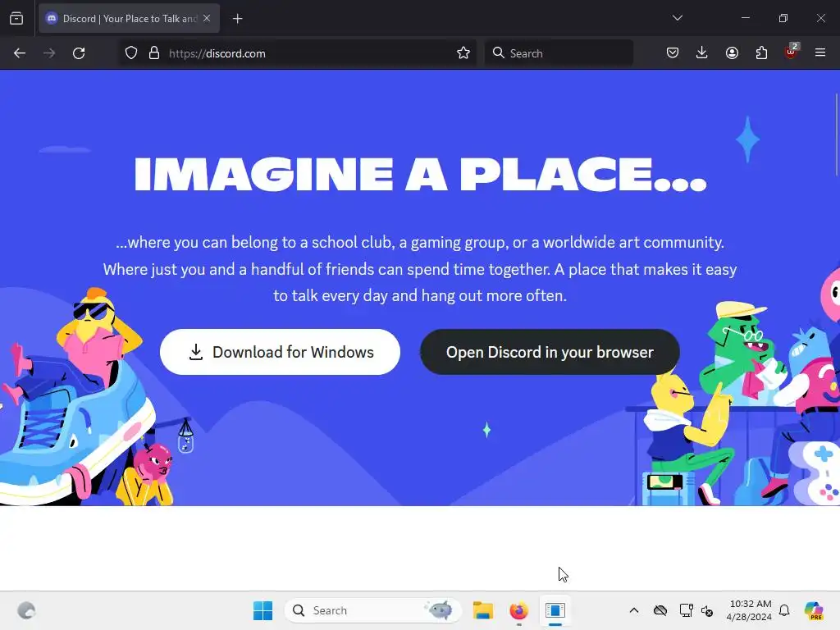This screenshot has height=630, width=840.
Task: Open the Firefox downloads panel
Action: pos(702,53)
